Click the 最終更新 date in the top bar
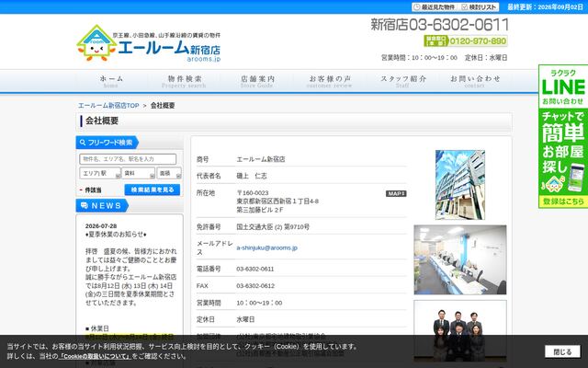The width and height of the screenshot is (588, 368). [x=545, y=7]
